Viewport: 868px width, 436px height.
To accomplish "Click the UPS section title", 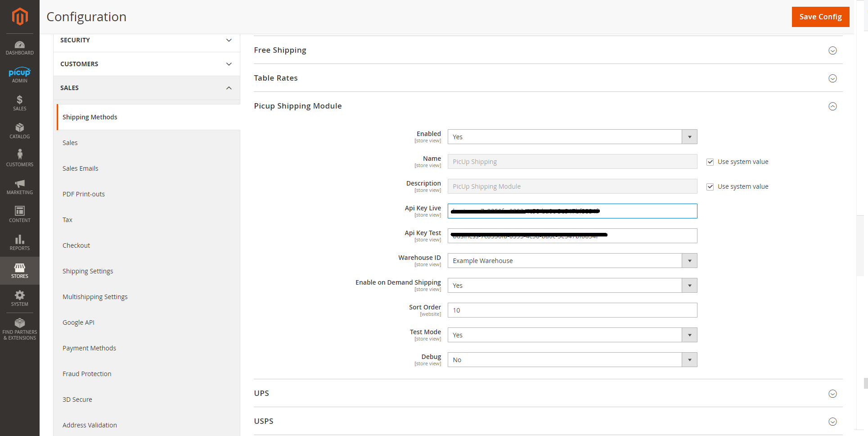I will pos(261,393).
